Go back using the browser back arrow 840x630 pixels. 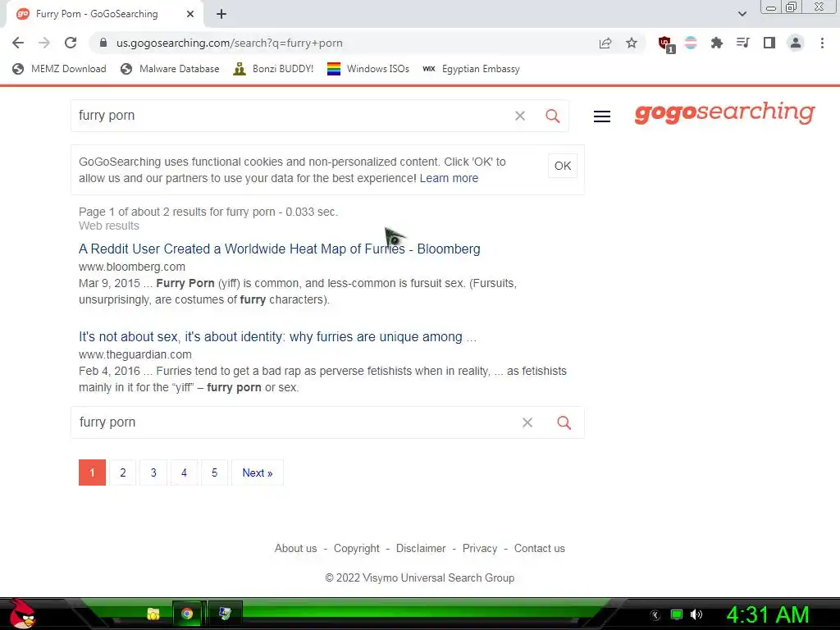pos(18,43)
